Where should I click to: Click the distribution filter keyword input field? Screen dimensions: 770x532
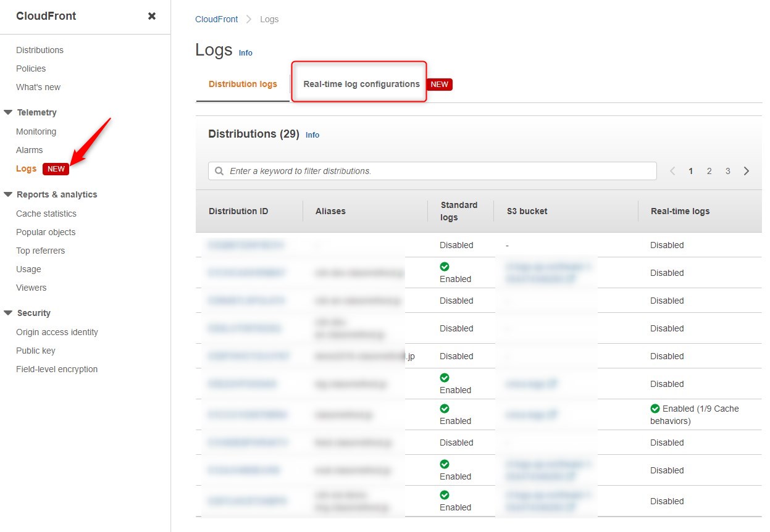click(x=432, y=170)
